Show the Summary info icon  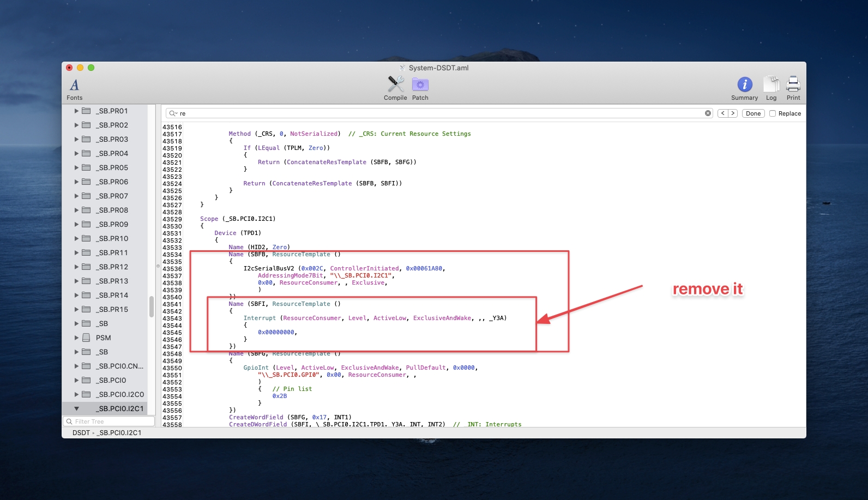(x=744, y=85)
